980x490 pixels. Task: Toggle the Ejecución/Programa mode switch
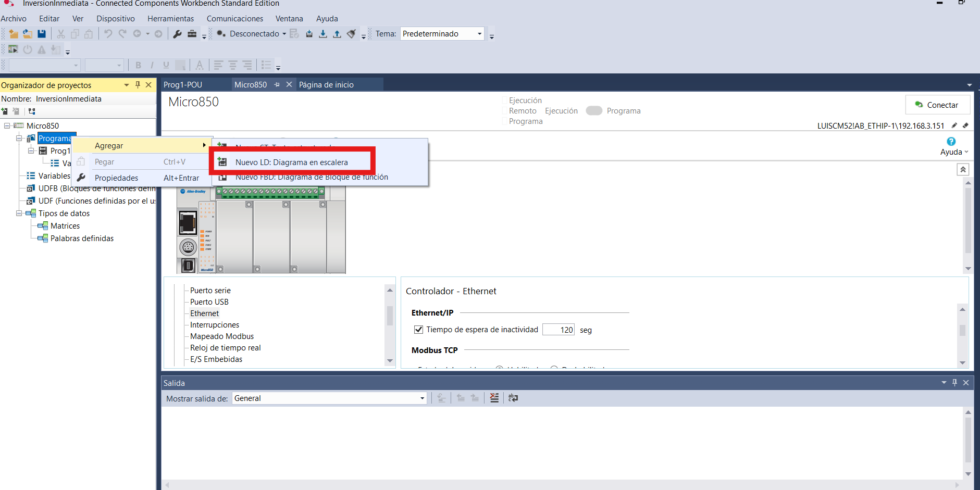[594, 111]
